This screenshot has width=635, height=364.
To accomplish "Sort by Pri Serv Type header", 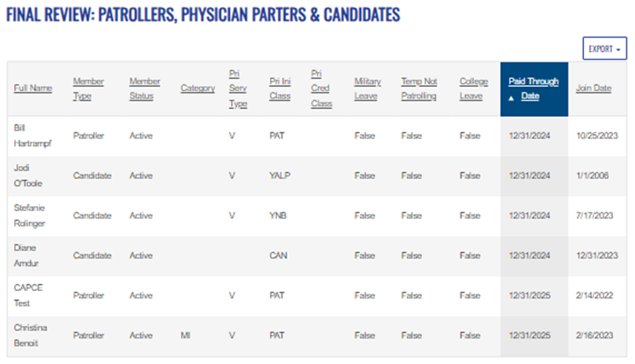I will point(237,88).
